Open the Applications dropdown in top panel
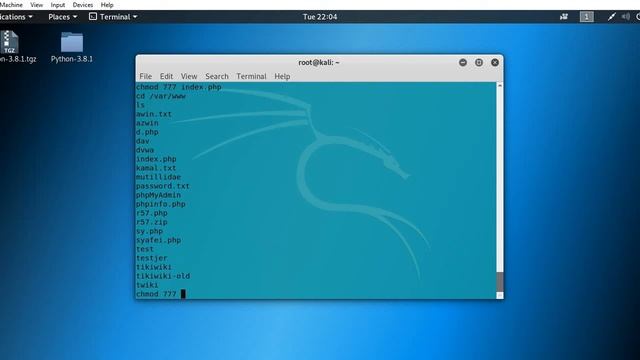Screen dimensions: 640x360 click(16, 17)
